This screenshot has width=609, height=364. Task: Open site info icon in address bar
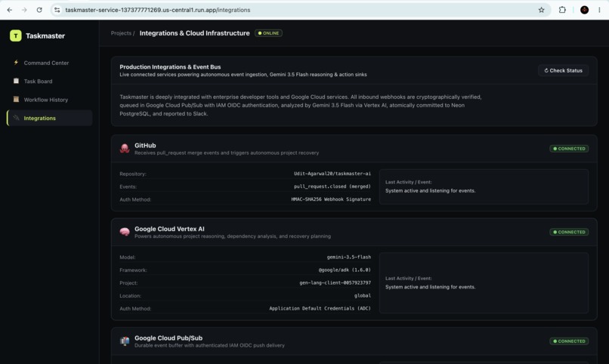point(57,10)
